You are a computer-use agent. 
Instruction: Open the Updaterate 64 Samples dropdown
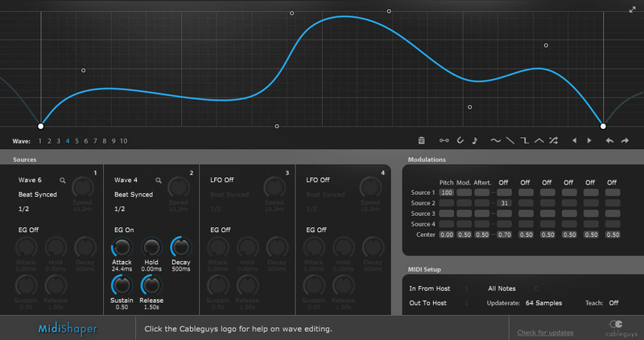543,303
